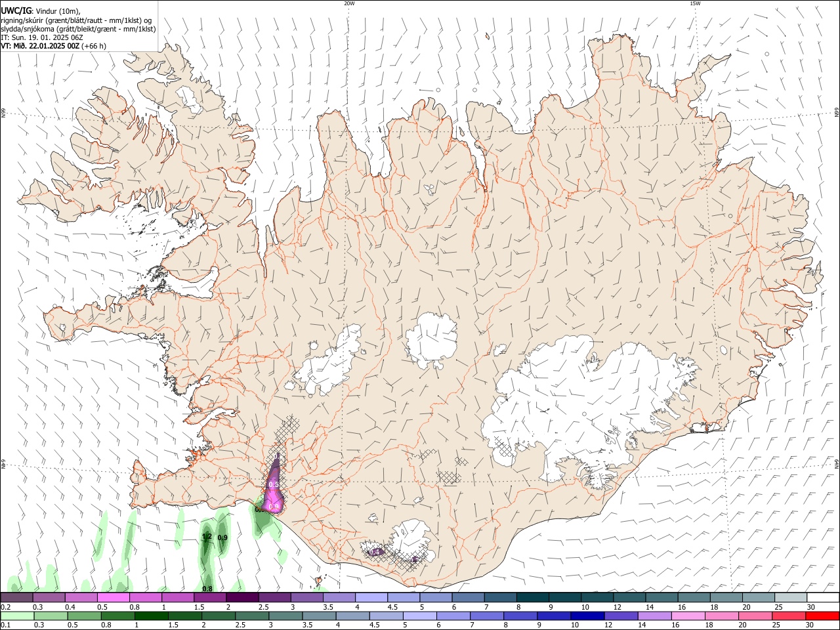Select the deep blue 10–12 swatch in lower legend
Viewport: 840px width, 630px height.
[x=587, y=616]
